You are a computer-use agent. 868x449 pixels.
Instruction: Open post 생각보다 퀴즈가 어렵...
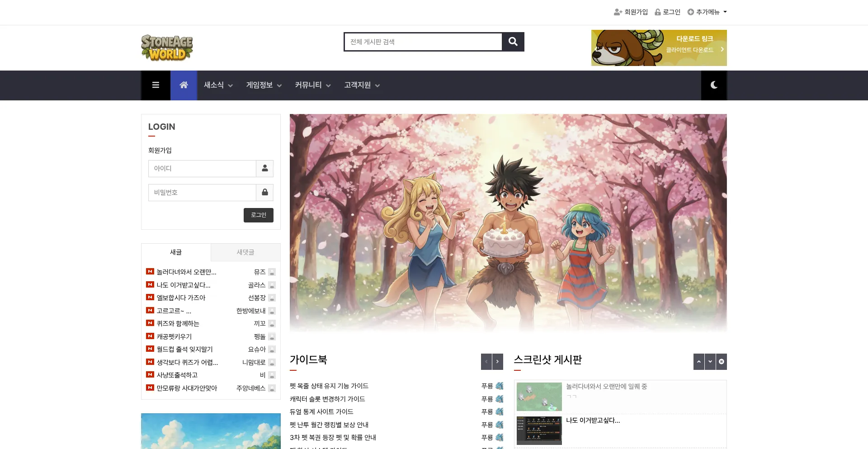tap(187, 363)
